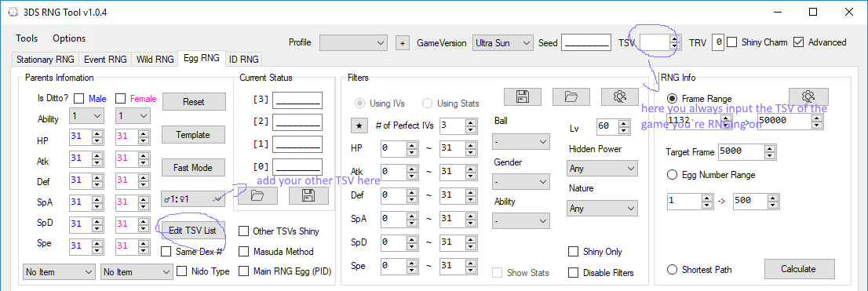The height and width of the screenshot is (291, 868).
Task: Switch to Stationary RNG tab
Action: 46,59
